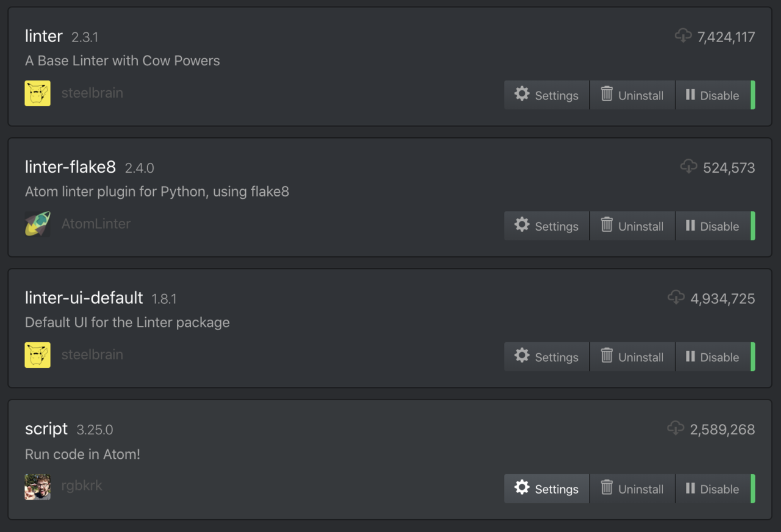Click steelbrain's avatar on the linter-ui-default card
781x532 pixels.
pyautogui.click(x=37, y=355)
